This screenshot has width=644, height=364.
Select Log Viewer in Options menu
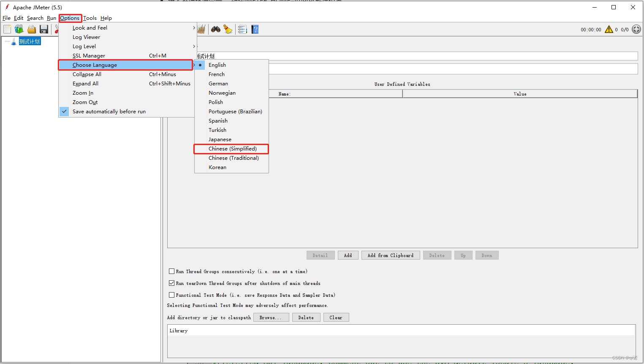click(x=126, y=37)
